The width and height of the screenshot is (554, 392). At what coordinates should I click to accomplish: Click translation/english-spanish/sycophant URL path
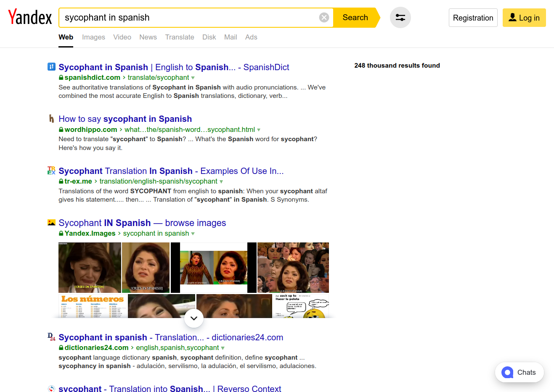coord(159,182)
